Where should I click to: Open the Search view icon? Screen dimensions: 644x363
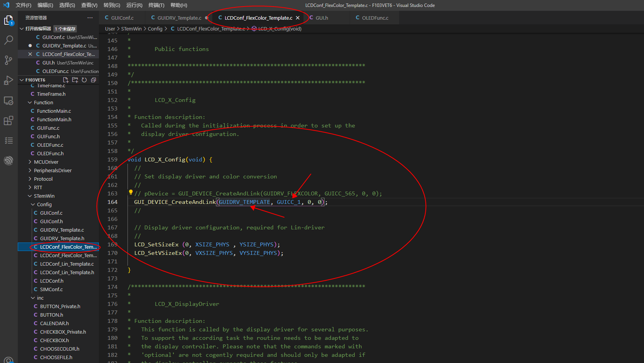pos(8,40)
